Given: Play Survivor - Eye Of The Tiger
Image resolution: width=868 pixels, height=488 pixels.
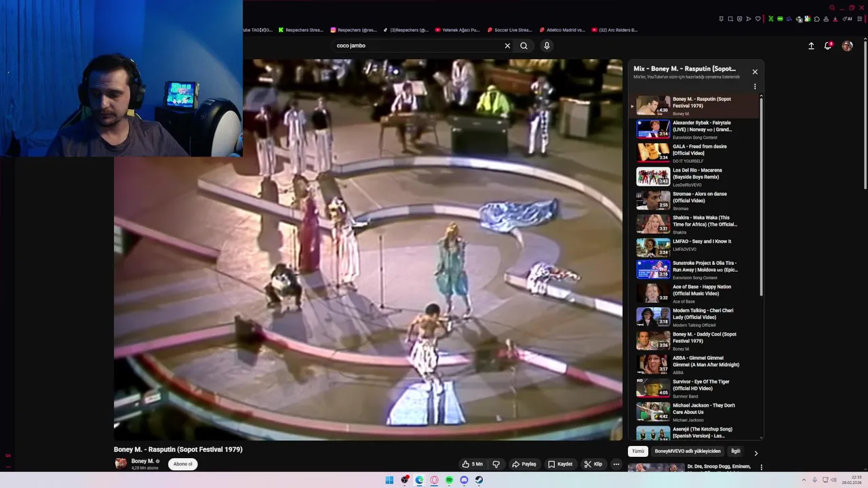Looking at the screenshot, I should coord(694,388).
